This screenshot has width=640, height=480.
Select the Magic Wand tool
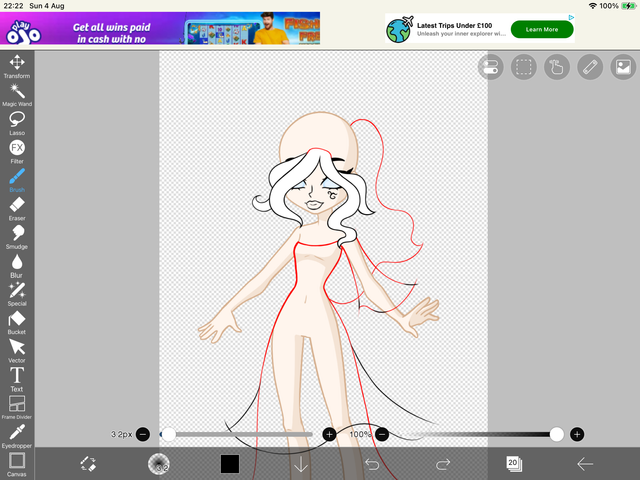pos(17,95)
